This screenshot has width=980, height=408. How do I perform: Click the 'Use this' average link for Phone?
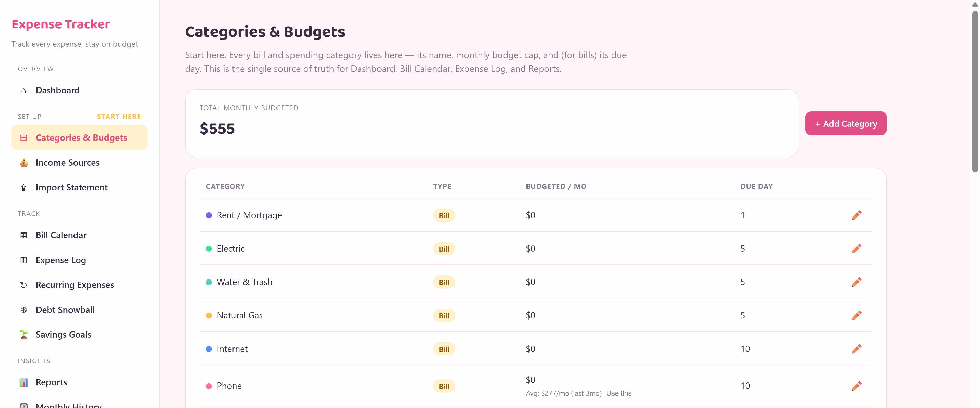point(619,393)
